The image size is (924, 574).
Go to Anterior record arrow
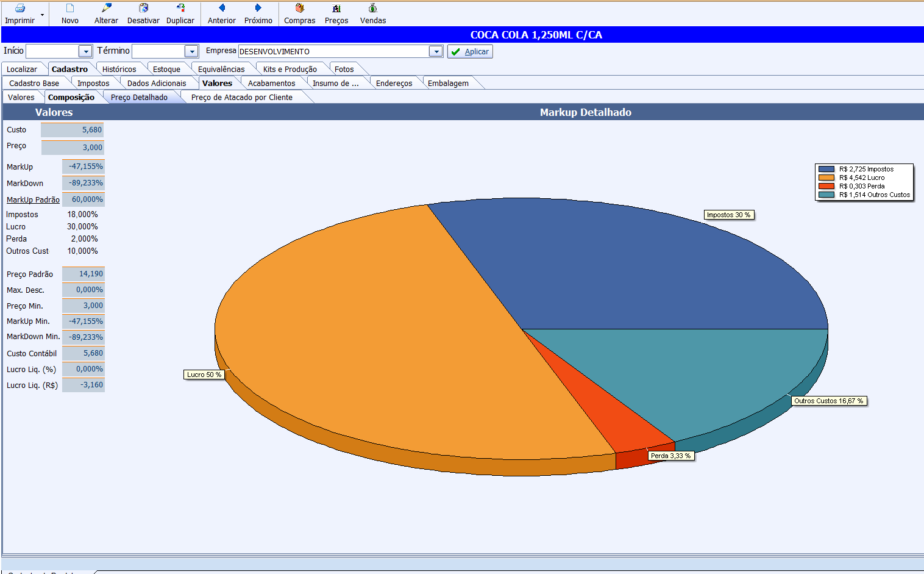pyautogui.click(x=222, y=9)
